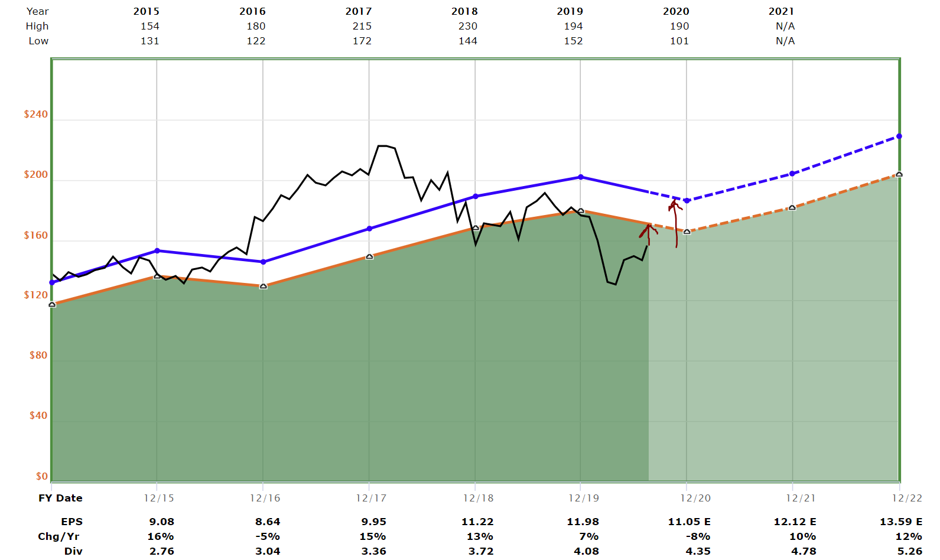Select the 2020 Low value 101

[679, 41]
